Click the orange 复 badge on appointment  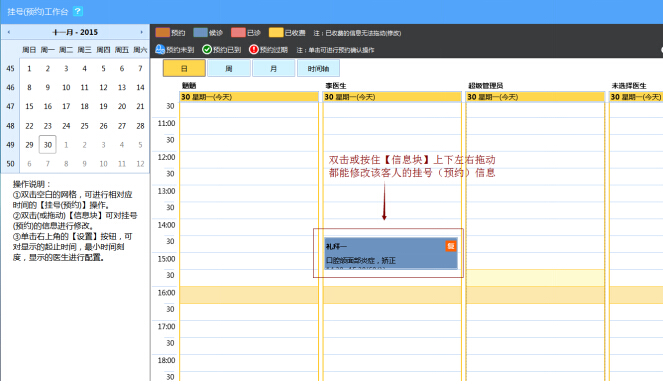(451, 246)
